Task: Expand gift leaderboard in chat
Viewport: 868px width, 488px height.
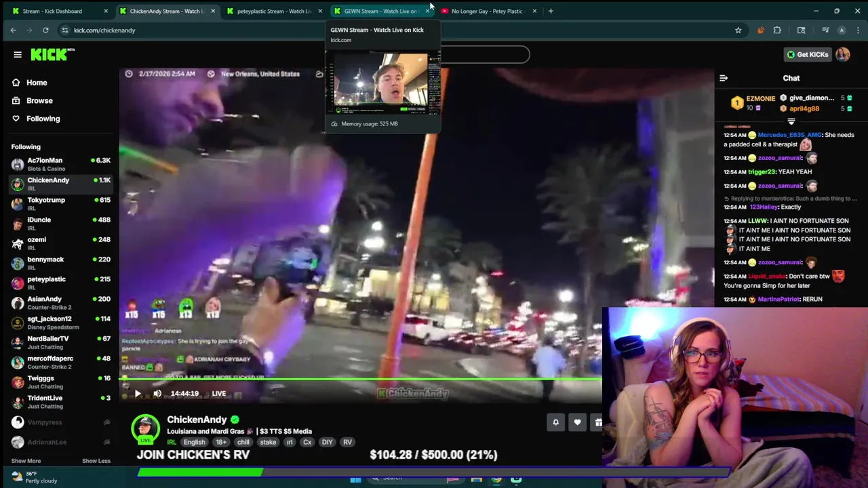Action: tap(791, 121)
